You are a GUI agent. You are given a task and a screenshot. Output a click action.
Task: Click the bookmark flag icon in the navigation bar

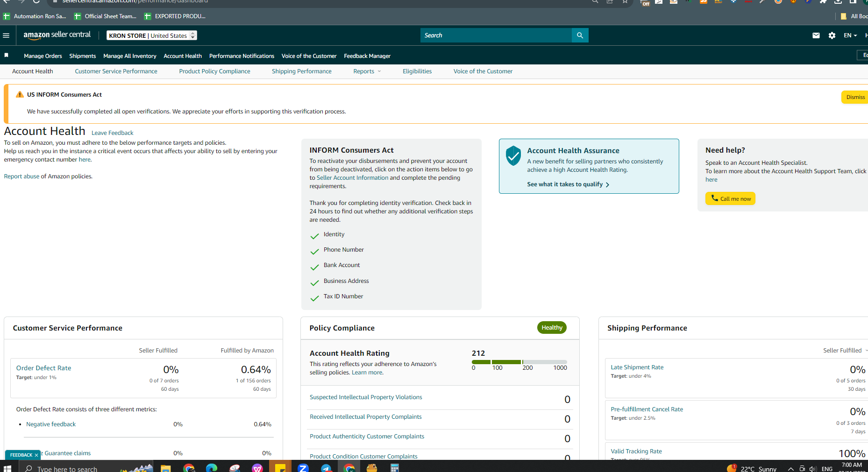(7, 55)
